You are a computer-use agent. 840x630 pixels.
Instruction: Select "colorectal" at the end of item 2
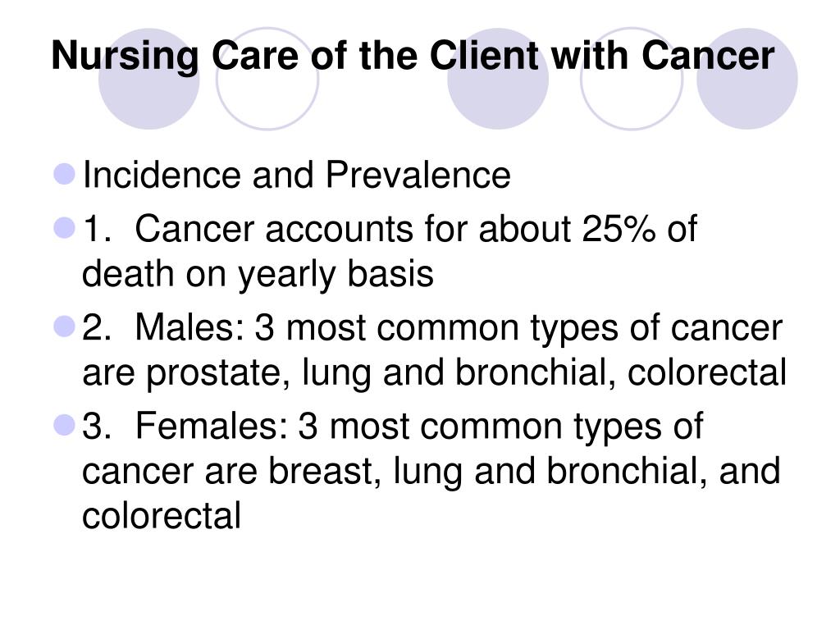[x=706, y=373]
